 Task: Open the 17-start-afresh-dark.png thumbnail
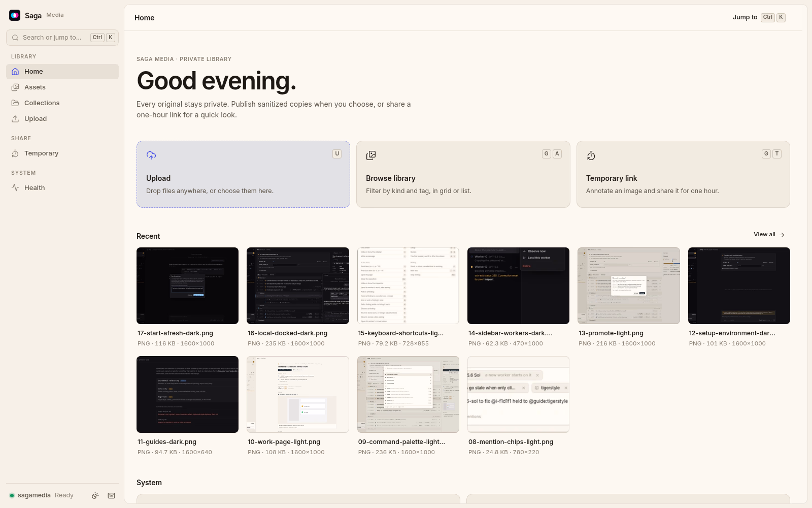[x=187, y=285]
